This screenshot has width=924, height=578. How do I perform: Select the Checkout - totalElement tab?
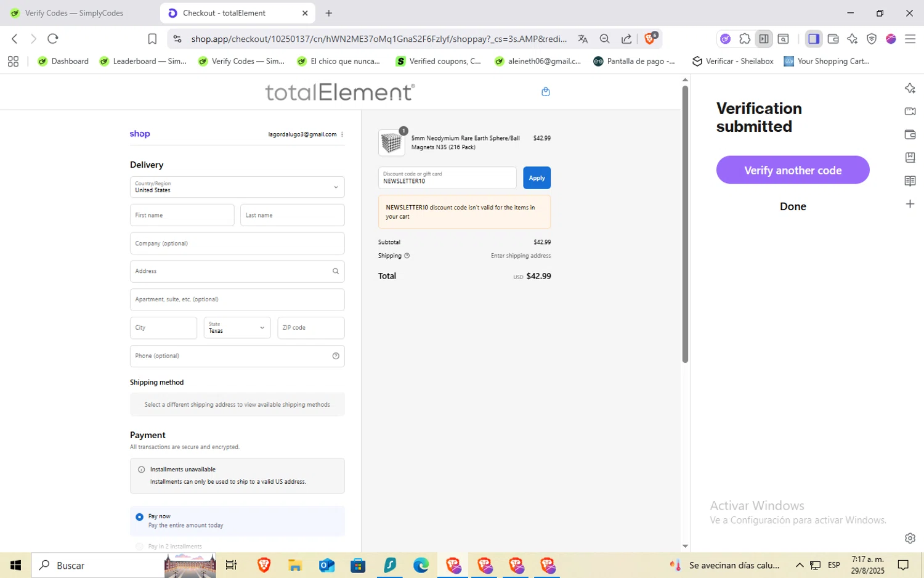237,13
